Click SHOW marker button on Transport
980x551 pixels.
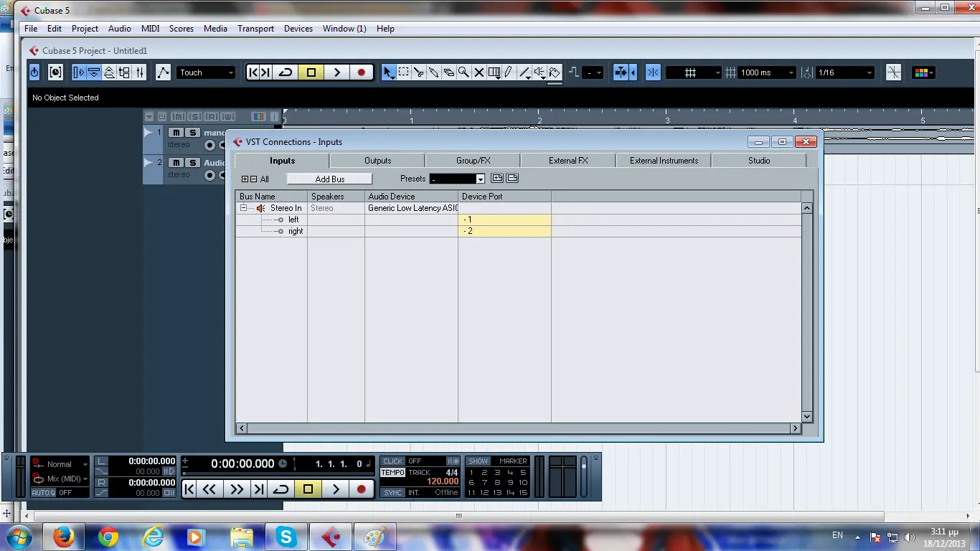[x=479, y=461]
